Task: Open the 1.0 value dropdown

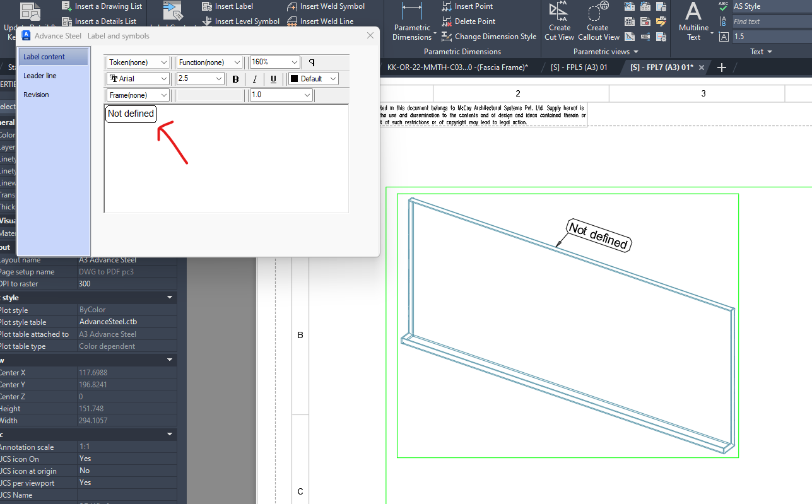Action: [281, 95]
